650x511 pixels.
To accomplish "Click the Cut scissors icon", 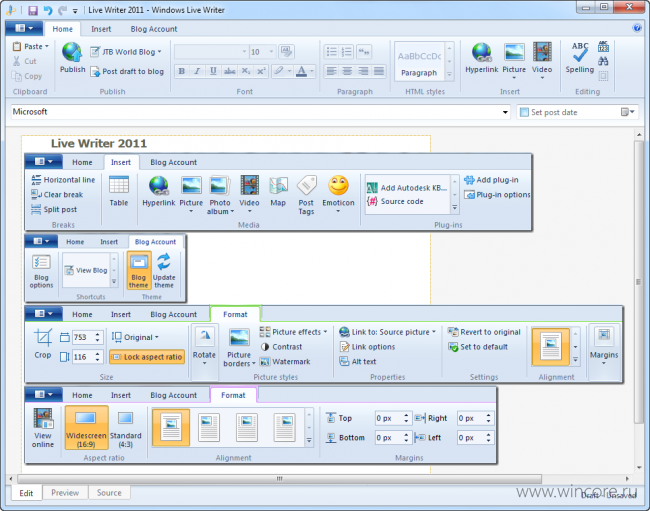I will pos(17,61).
